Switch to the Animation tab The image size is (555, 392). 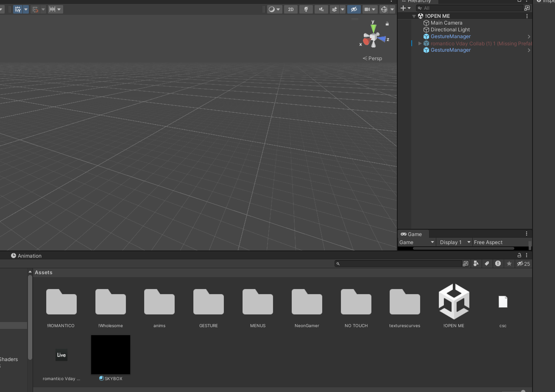(x=26, y=256)
